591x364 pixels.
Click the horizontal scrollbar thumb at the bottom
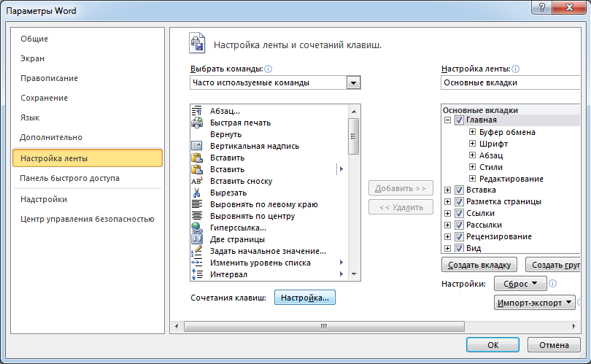click(x=324, y=326)
